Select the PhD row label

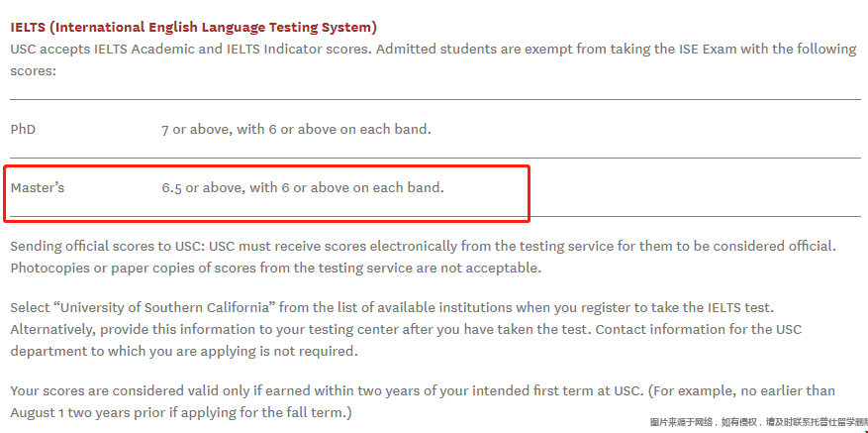pos(23,130)
